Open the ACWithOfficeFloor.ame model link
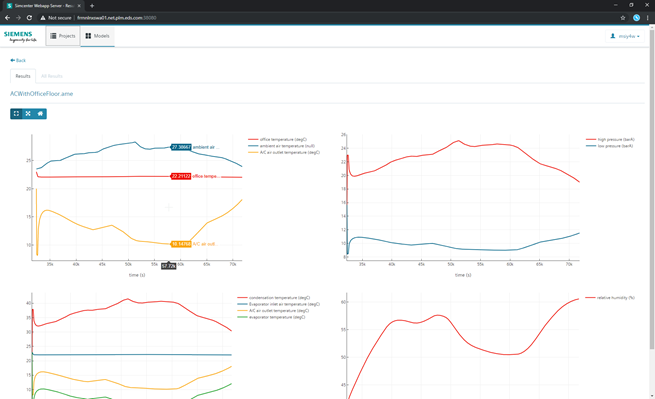This screenshot has height=399, width=655. pyautogui.click(x=42, y=94)
